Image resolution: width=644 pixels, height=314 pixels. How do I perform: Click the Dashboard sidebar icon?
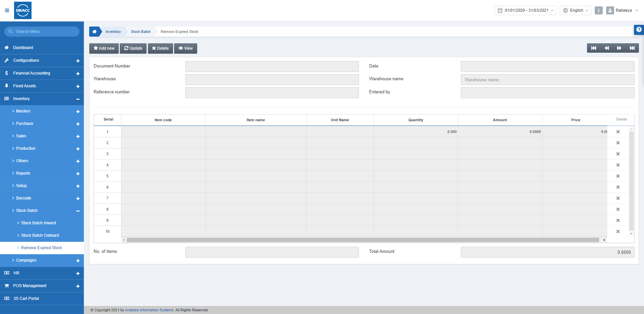[7, 47]
